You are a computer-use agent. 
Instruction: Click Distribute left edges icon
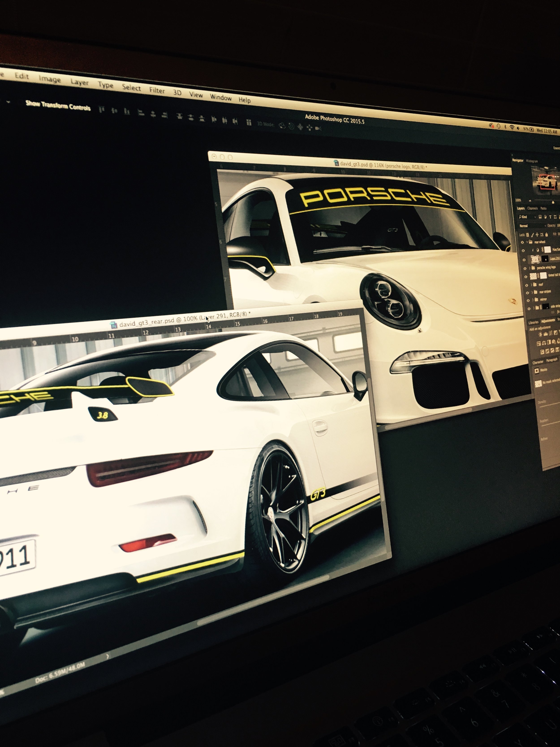pyautogui.click(x=214, y=119)
